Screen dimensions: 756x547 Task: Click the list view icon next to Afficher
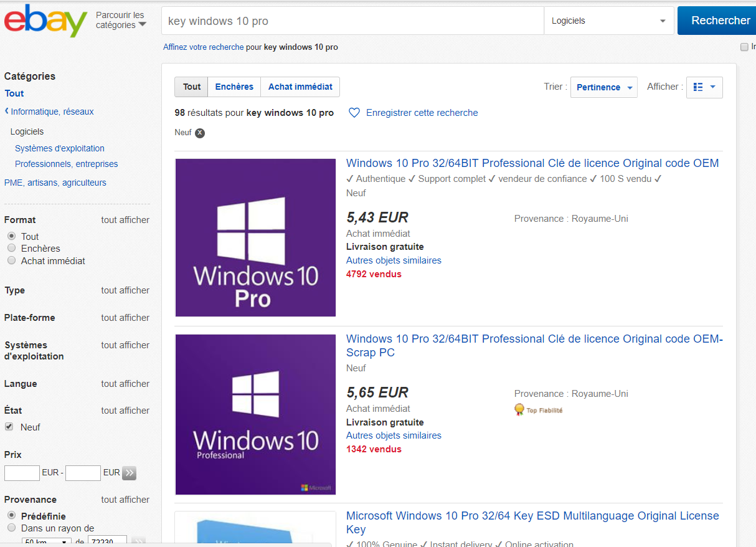[698, 87]
